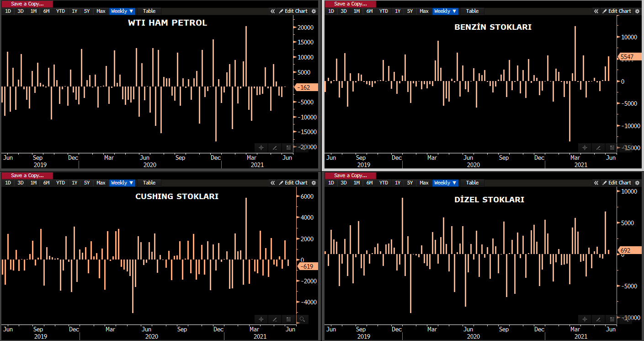Switch to Table view in Cushing Stokları panel
644x341 pixels.
click(149, 183)
